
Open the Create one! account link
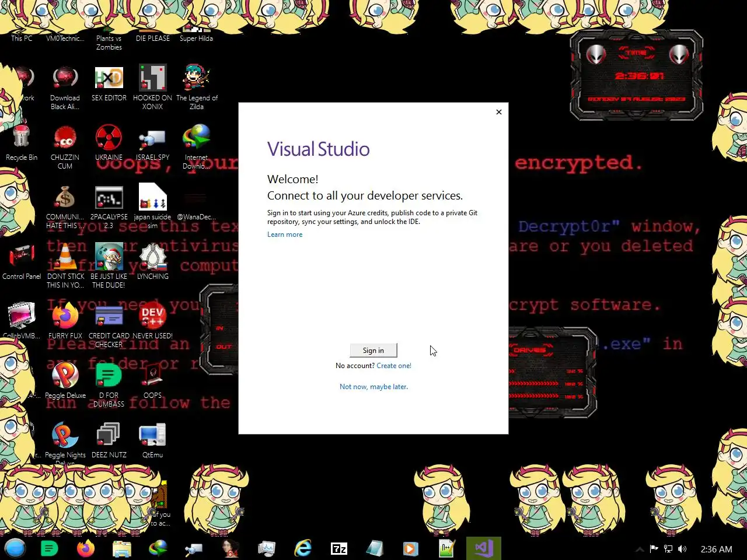pyautogui.click(x=394, y=366)
